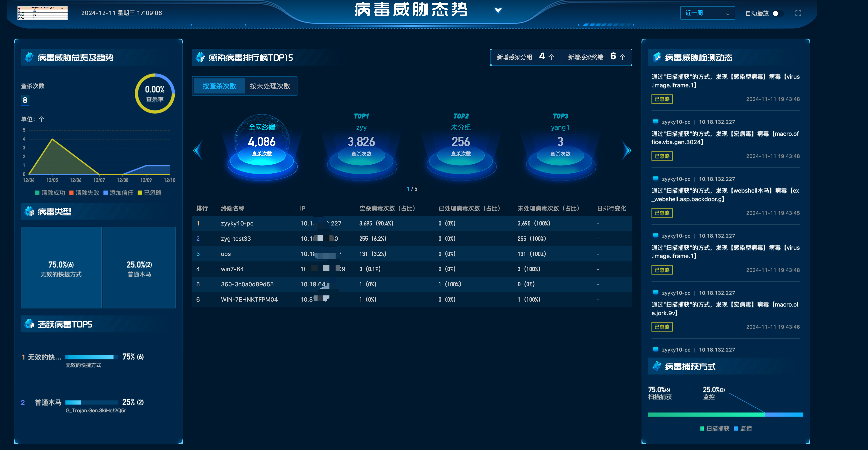Click the left carousel arrow of TOP15 ranking

tap(198, 150)
